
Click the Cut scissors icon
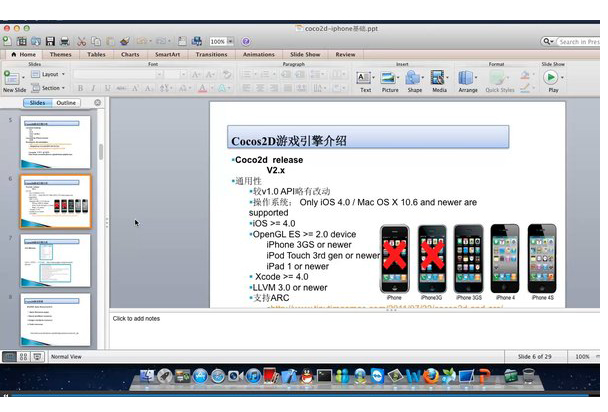coord(81,41)
